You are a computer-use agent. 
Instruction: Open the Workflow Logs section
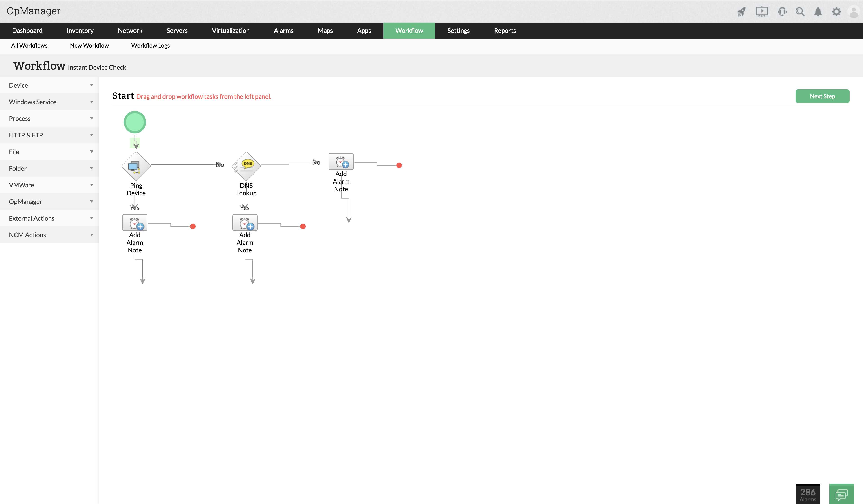tap(150, 45)
